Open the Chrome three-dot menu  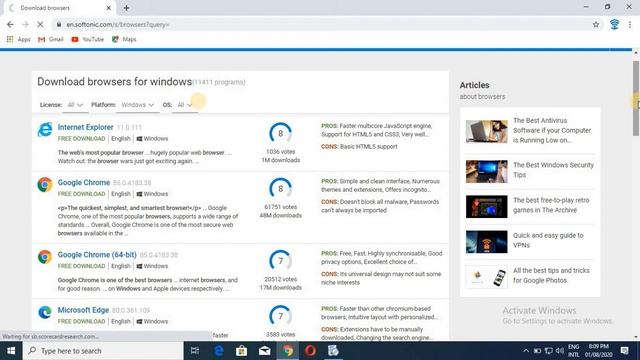pyautogui.click(x=630, y=24)
